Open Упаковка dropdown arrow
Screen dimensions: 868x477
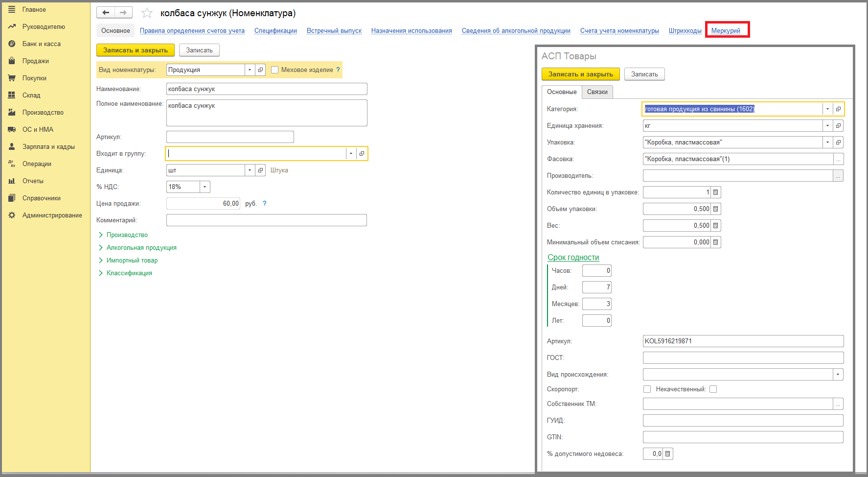tap(827, 143)
